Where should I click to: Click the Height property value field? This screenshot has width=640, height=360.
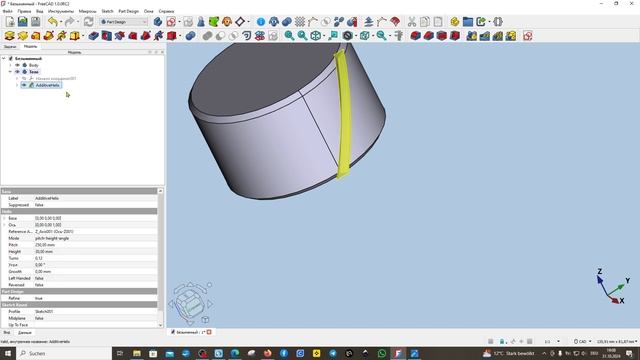(x=96, y=251)
